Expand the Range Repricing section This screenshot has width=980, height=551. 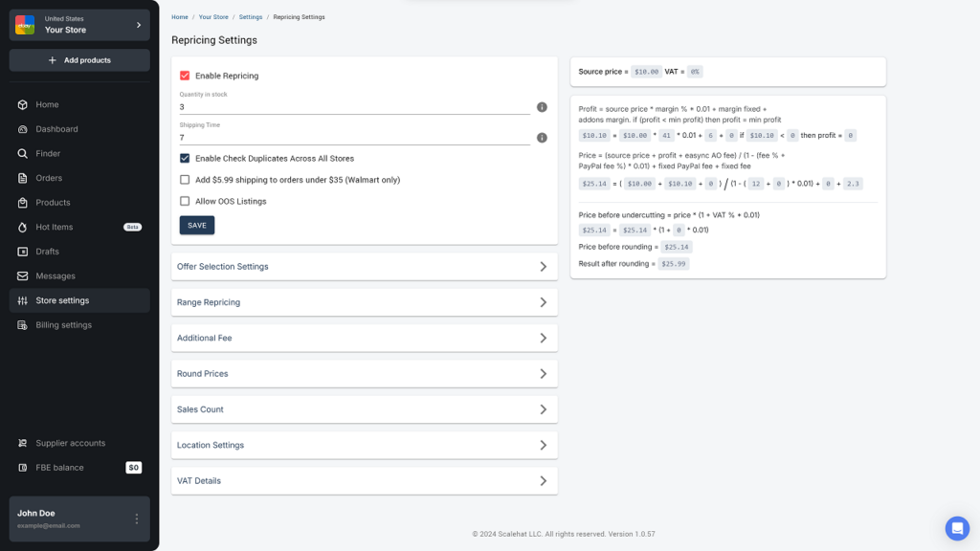click(x=364, y=301)
